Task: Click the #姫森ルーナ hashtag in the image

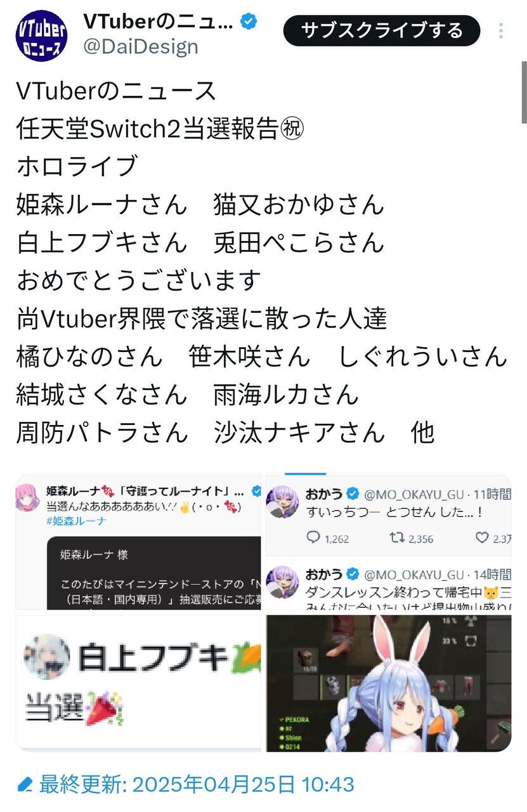Action: (76, 521)
